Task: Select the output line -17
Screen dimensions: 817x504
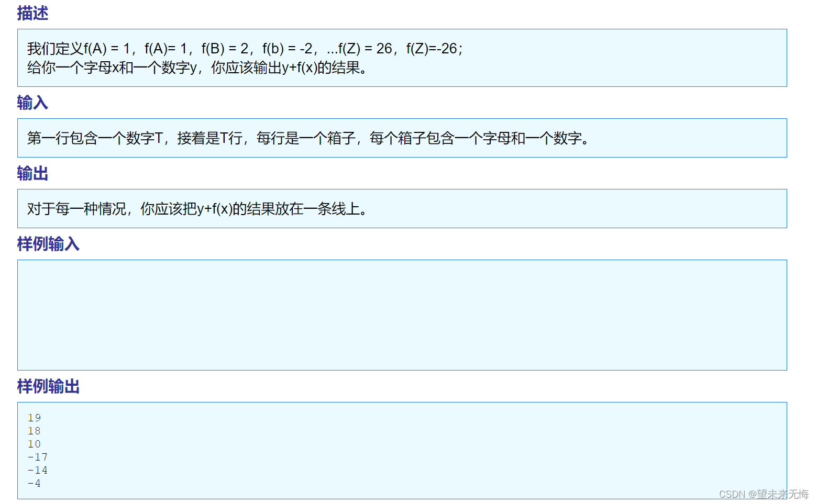Action: (37, 456)
